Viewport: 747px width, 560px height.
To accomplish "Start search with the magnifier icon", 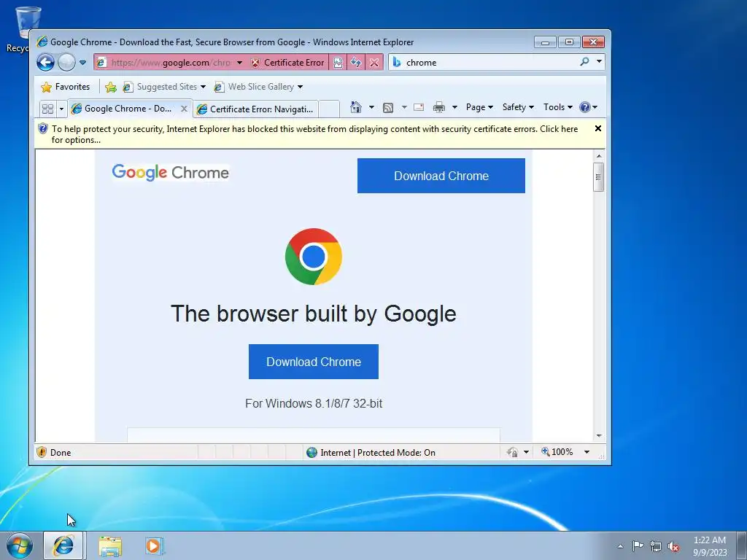I will point(585,62).
